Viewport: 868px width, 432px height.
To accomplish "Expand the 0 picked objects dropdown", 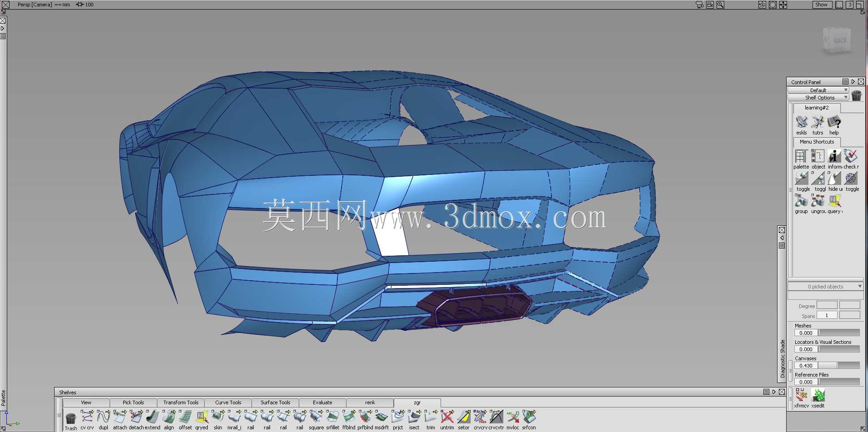I will coord(825,287).
